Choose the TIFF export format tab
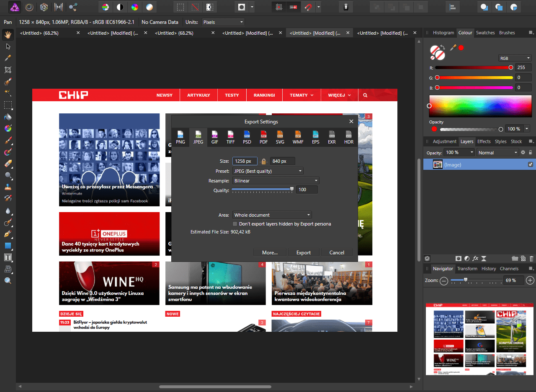Screen dimensions: 536x392 point(231,137)
